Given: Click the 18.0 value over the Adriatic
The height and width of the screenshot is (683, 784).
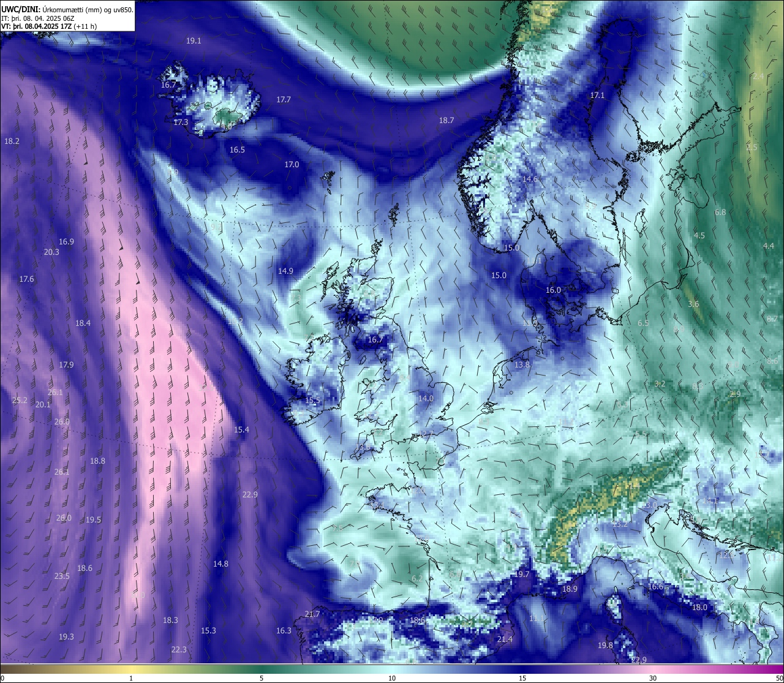Looking at the screenshot, I should [x=699, y=608].
